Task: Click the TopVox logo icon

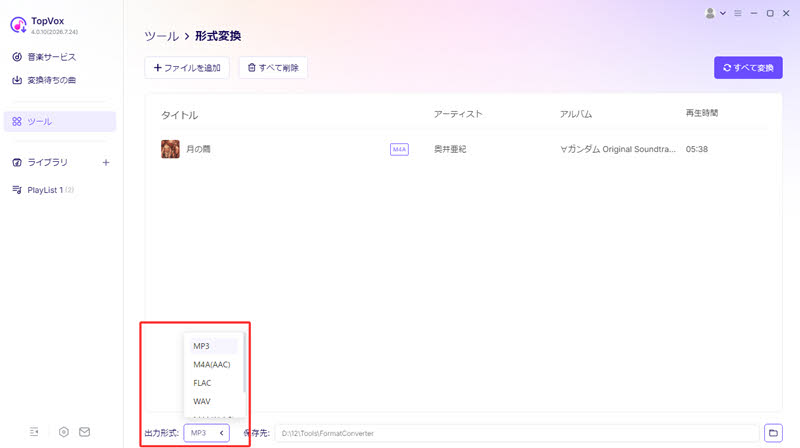Action: point(18,24)
